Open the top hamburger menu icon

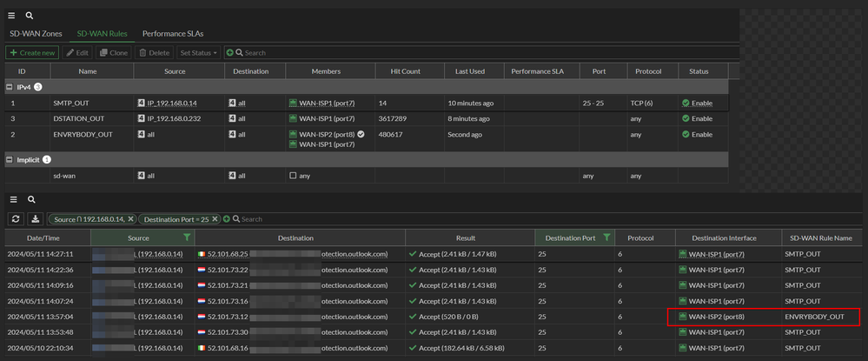(12, 16)
